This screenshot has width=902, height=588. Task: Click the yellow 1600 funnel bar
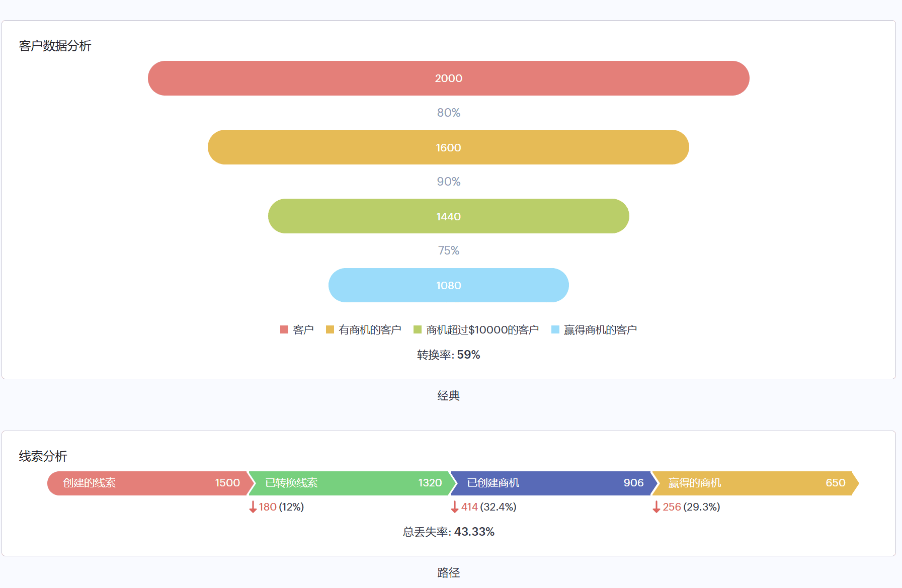(448, 147)
